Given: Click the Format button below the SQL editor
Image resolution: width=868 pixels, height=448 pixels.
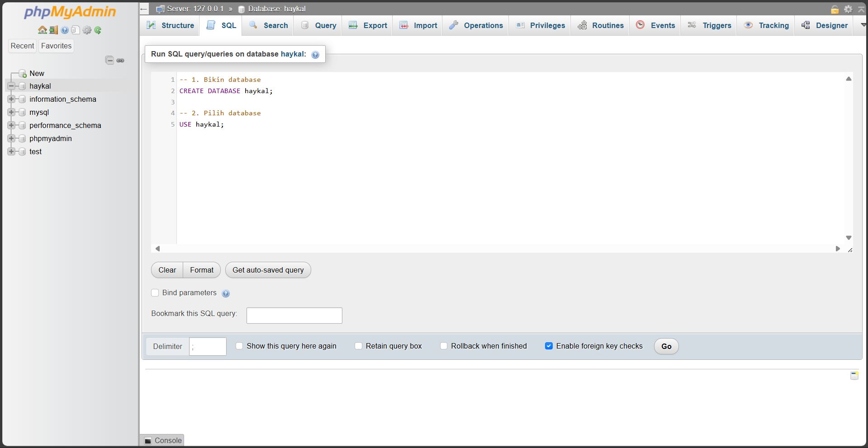Looking at the screenshot, I should (201, 270).
